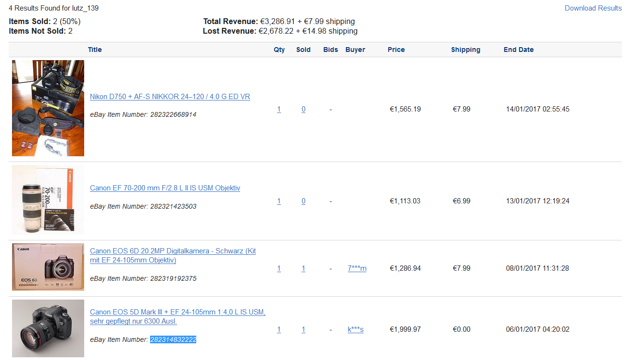Screen dimensions: 633x364
Task: Click Sold value 0 in Nikon D750 row
Action: click(x=304, y=109)
